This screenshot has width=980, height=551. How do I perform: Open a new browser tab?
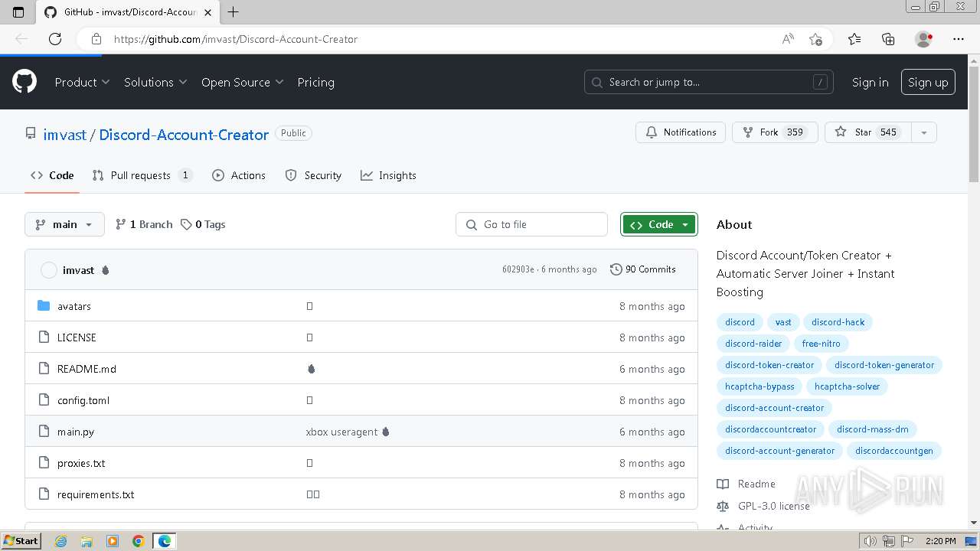click(x=234, y=11)
